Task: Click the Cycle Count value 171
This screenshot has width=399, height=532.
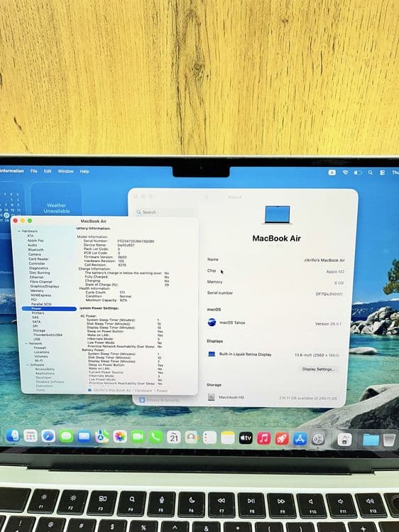Action: [122, 292]
